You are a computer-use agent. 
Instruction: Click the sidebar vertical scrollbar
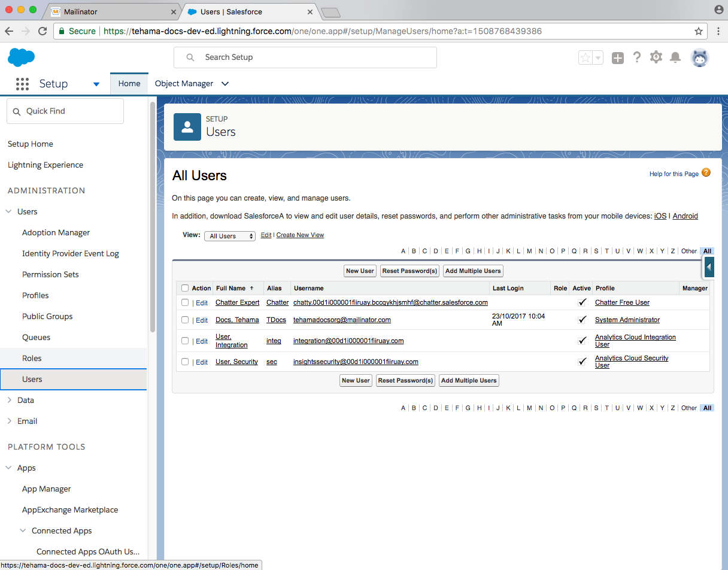coord(153,216)
